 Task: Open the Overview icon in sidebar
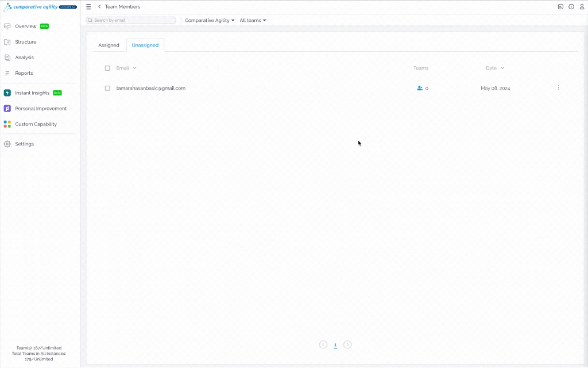(x=7, y=26)
